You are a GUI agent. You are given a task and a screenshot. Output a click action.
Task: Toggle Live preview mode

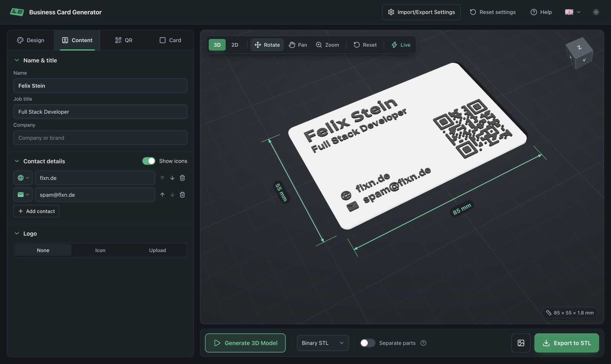coord(401,45)
